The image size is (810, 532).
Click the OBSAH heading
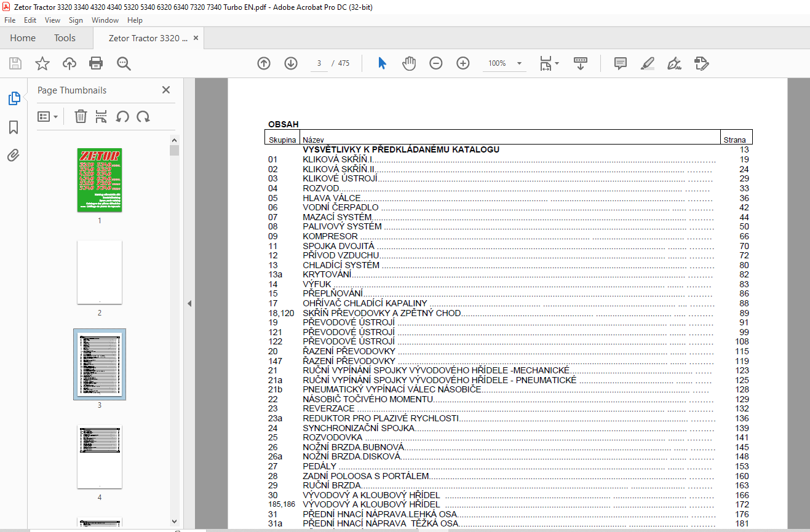(284, 124)
